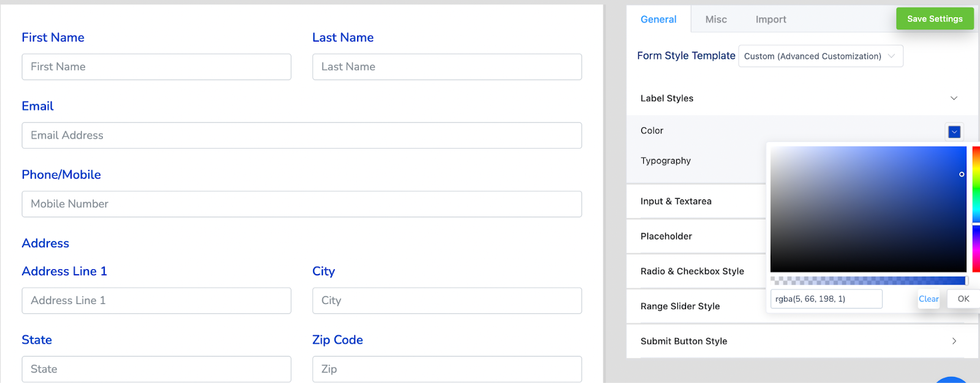The image size is (980, 383).
Task: Expand the Placeholder section
Action: (666, 236)
